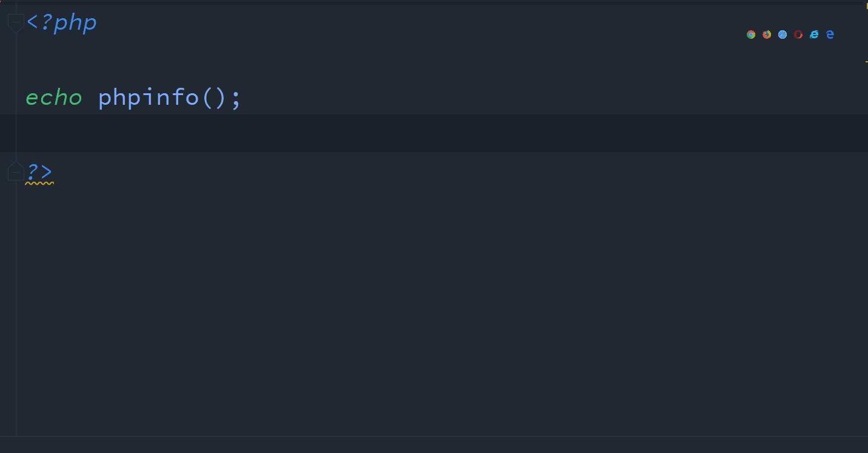Image resolution: width=868 pixels, height=453 pixels.
Task: Click the <?php opening tag text
Action: pos(61,22)
